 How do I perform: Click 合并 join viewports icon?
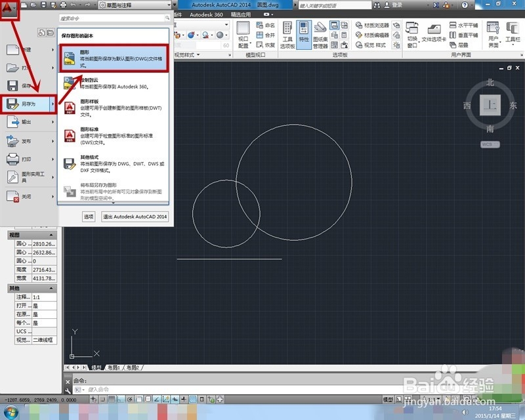pyautogui.click(x=266, y=35)
